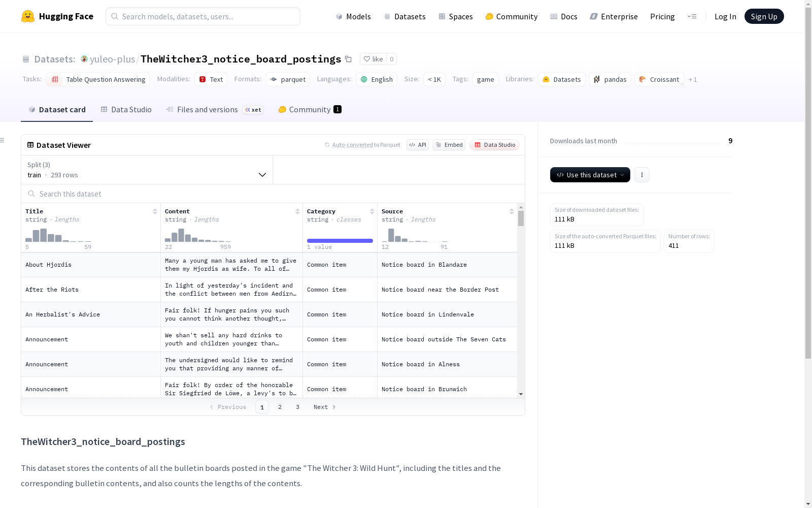The image size is (812, 508).
Task: Open Models in the top navigation
Action: 353,16
